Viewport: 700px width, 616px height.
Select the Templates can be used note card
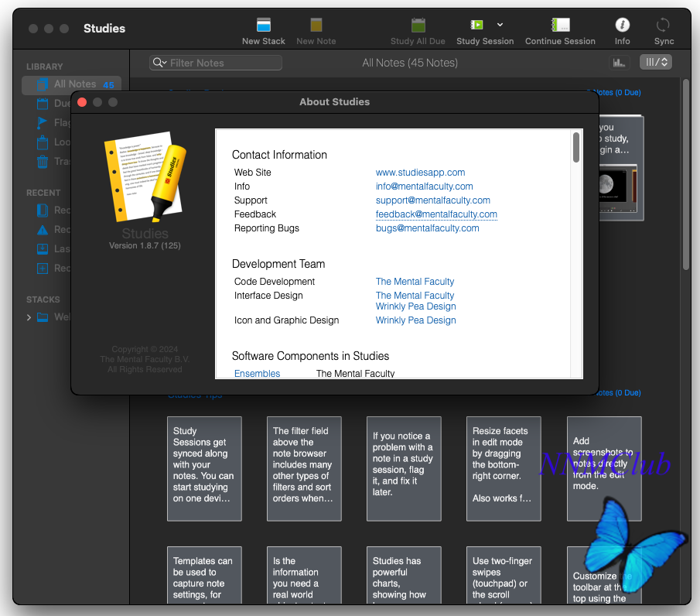(204, 575)
